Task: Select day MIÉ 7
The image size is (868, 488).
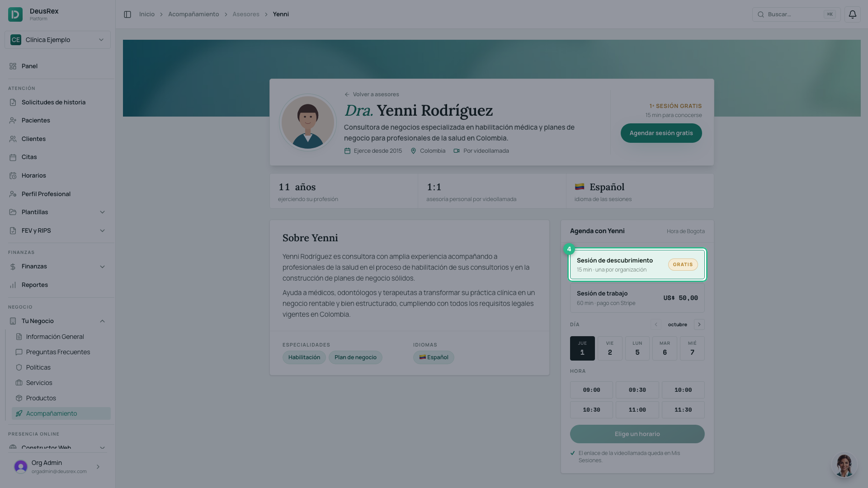Action: pos(692,348)
